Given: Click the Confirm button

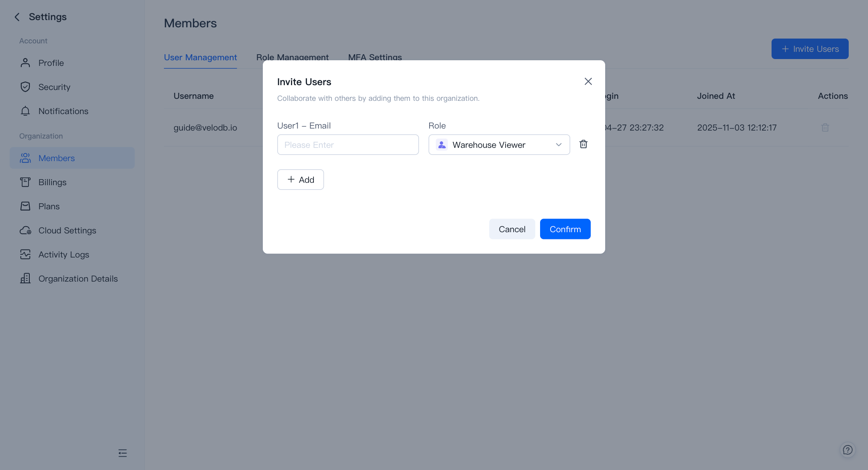Looking at the screenshot, I should point(565,229).
